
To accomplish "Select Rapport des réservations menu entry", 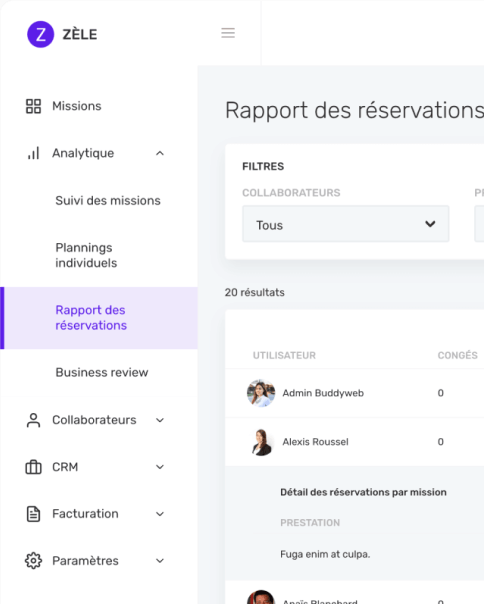I will (x=99, y=318).
